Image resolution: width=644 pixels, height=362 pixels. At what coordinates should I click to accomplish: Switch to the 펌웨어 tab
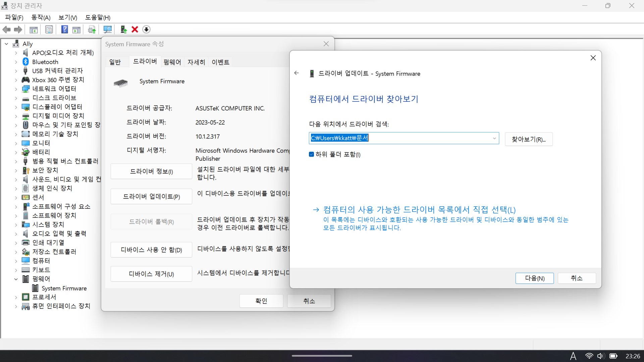pyautogui.click(x=172, y=62)
